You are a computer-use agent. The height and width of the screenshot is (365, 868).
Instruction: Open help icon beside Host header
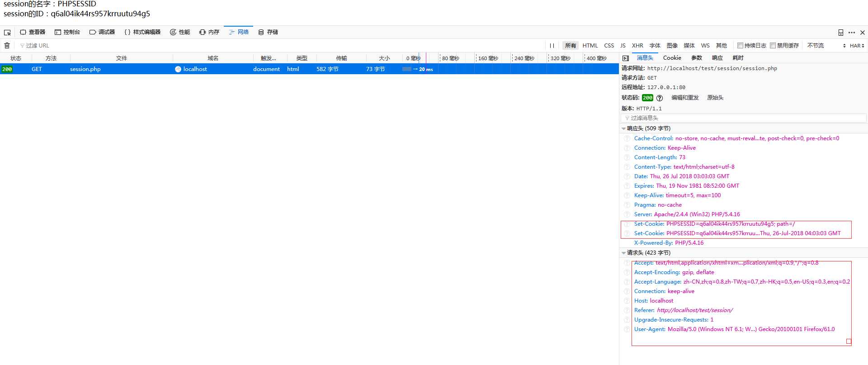(x=627, y=301)
